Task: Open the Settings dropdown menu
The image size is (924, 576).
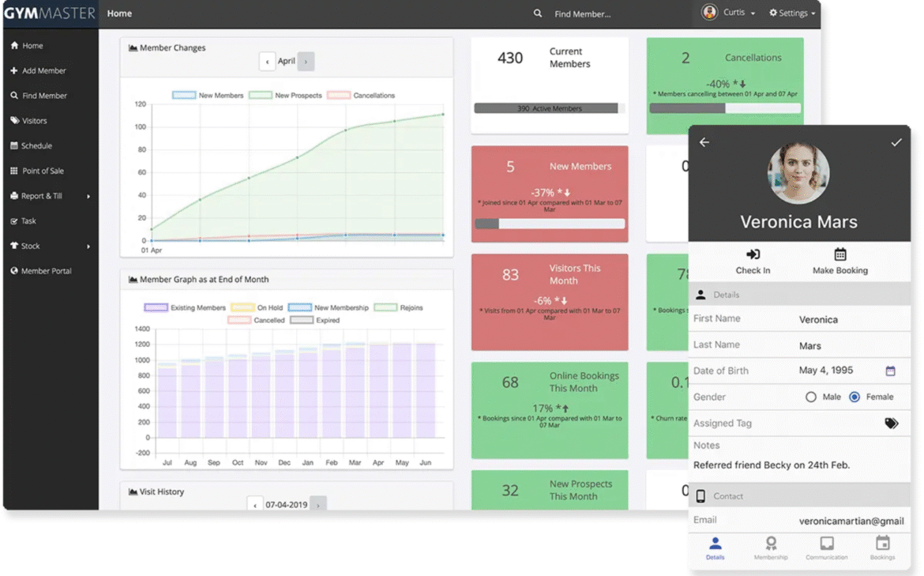Action: [x=792, y=13]
